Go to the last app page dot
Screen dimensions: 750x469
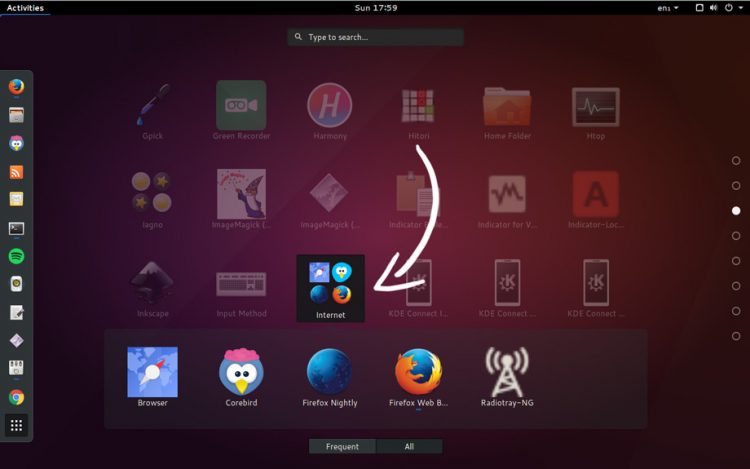pos(736,336)
